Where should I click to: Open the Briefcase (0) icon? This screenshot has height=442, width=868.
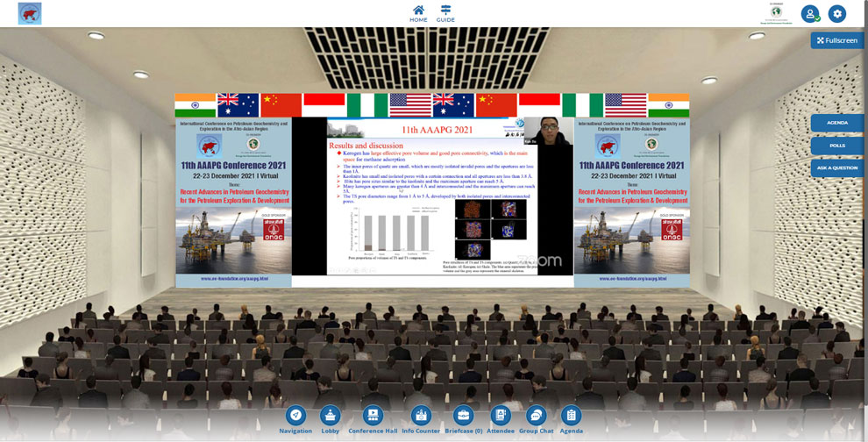coord(463,415)
